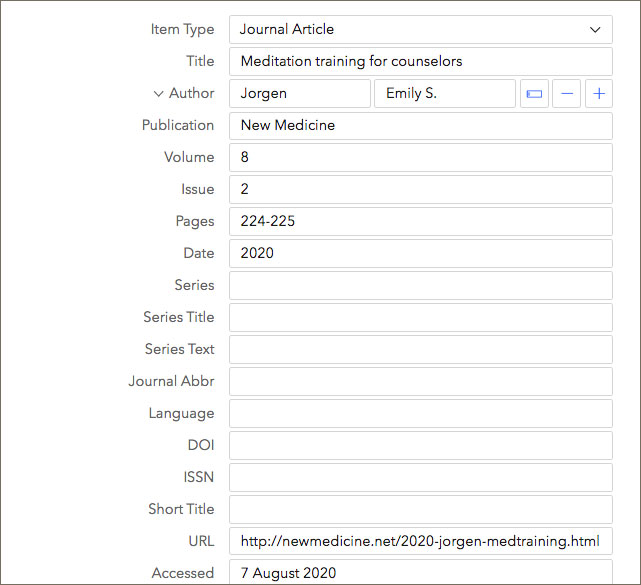Edit the Accessed date field

(420, 572)
